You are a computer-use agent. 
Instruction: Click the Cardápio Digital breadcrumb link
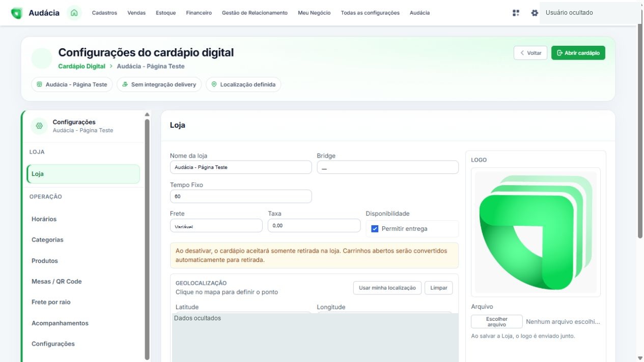coord(81,67)
